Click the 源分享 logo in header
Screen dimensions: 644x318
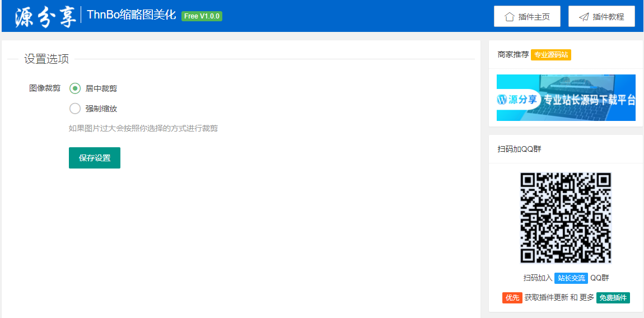(x=45, y=16)
